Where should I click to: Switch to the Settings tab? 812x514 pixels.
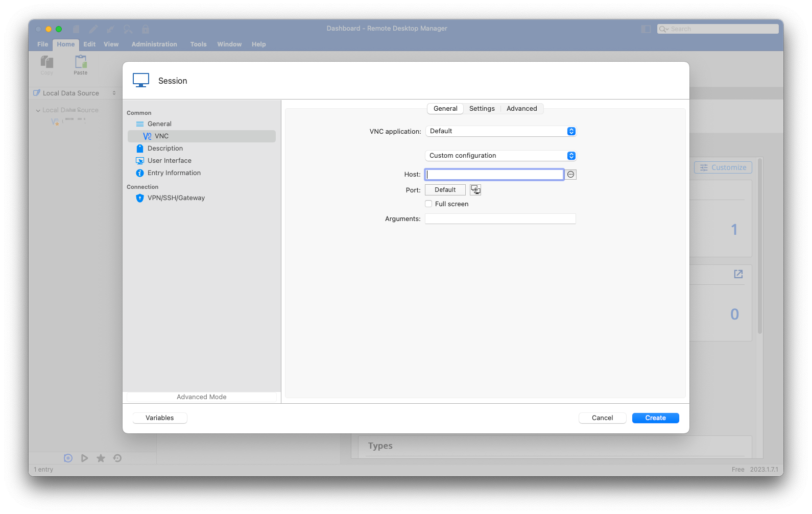[482, 109]
